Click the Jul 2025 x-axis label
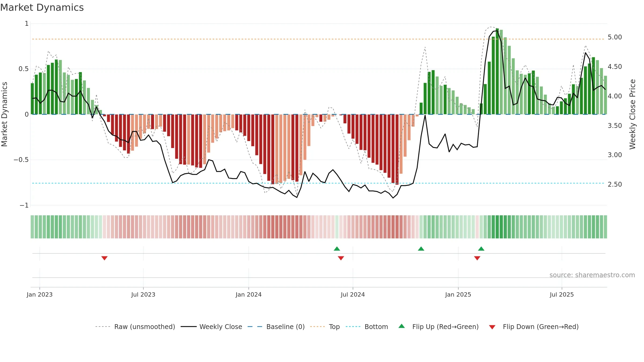Image resolution: width=644 pixels, height=362 pixels. point(562,294)
